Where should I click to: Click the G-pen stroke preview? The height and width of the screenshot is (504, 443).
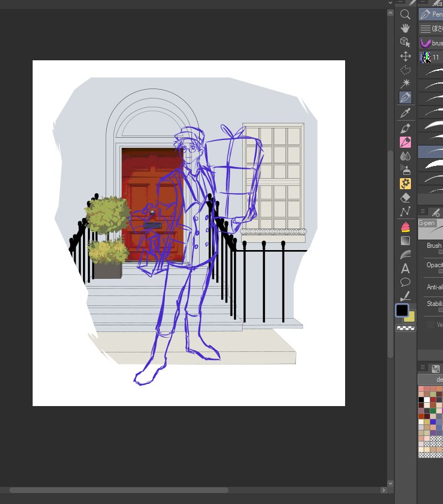coord(430,229)
